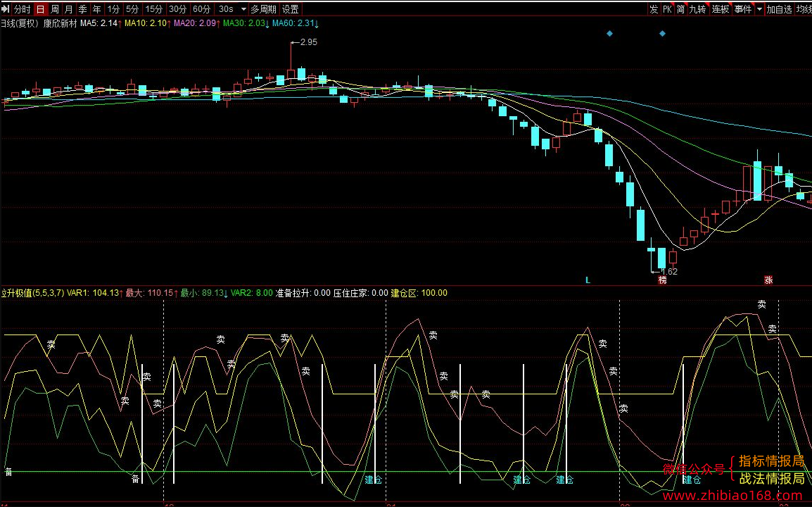Toggle the 事件 events button
Image resolution: width=812 pixels, height=507 pixels.
point(742,9)
